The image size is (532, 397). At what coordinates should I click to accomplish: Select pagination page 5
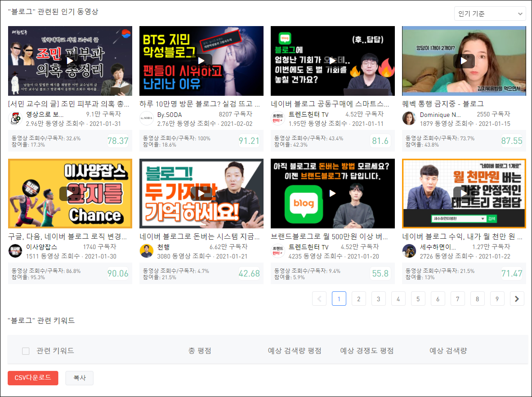418,299
